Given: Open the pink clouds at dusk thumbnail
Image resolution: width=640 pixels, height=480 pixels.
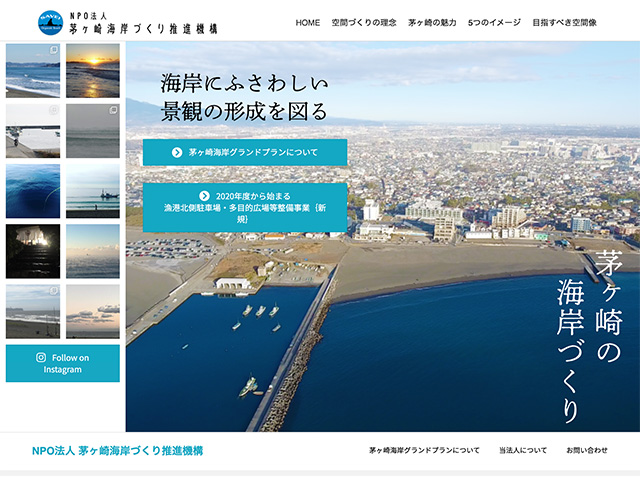Looking at the screenshot, I should (x=93, y=311).
